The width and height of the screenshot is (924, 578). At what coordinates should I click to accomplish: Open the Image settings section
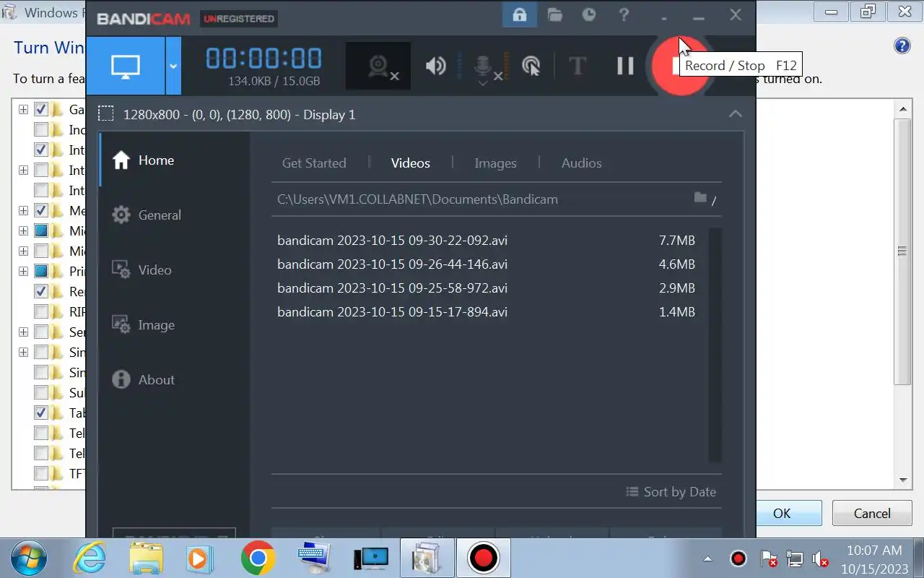point(173,325)
